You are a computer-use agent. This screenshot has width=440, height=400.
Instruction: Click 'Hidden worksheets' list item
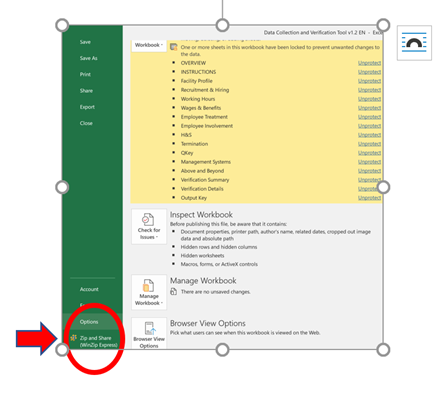click(x=202, y=256)
